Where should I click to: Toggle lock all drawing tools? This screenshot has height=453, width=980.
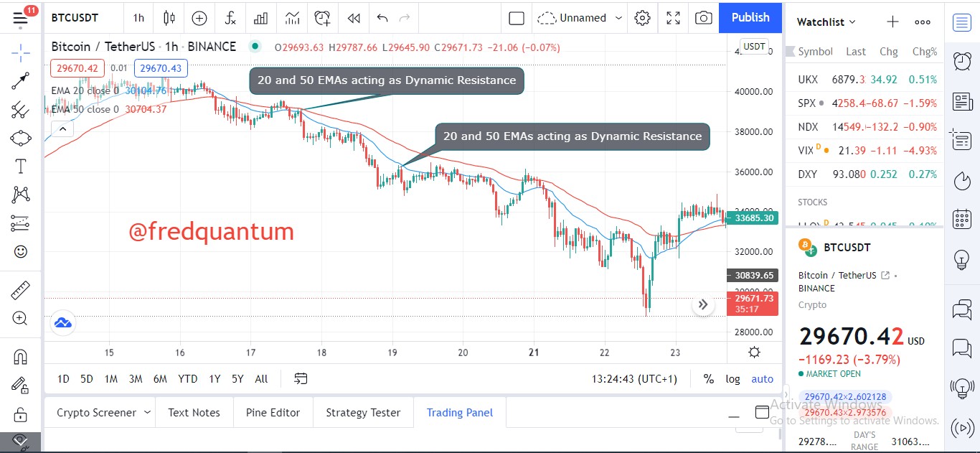point(21,414)
